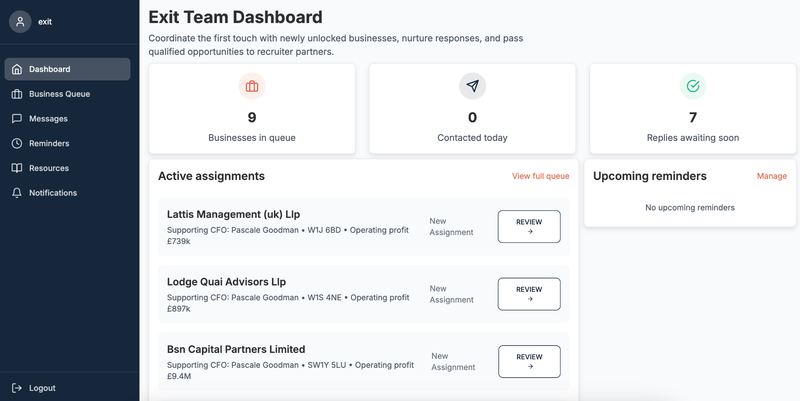Open the Dashboard menu item

(x=67, y=69)
